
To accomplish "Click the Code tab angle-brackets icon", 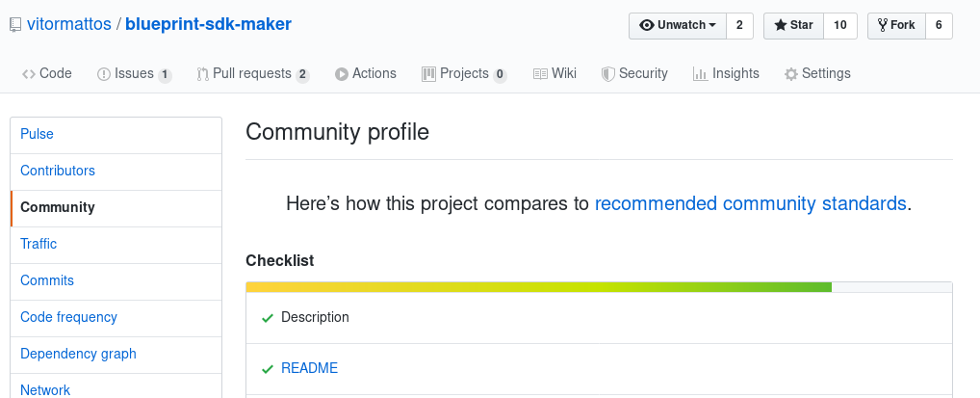I will point(29,74).
